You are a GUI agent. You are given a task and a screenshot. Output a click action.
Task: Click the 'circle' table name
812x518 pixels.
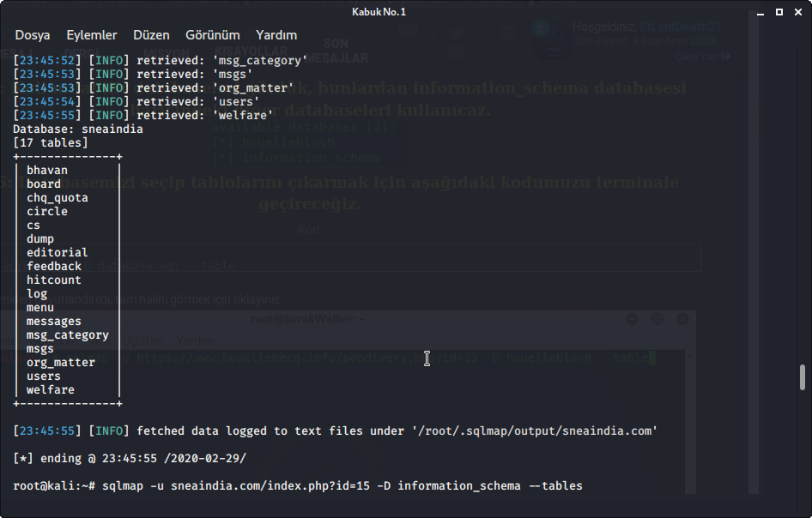click(47, 212)
